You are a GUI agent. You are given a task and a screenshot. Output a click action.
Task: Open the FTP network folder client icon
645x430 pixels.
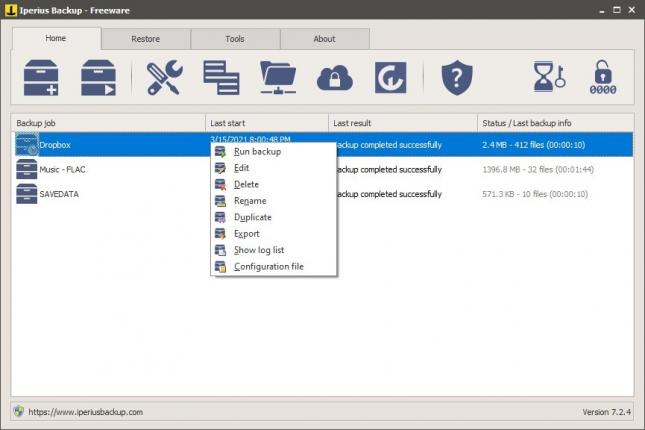click(278, 77)
